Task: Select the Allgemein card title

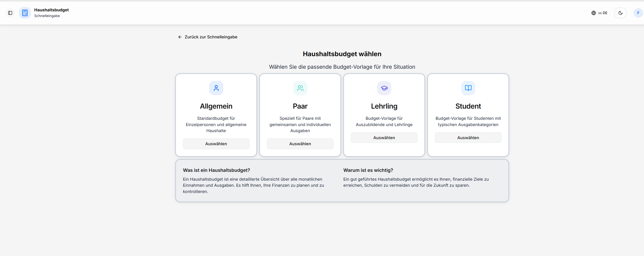Action: coord(216,106)
